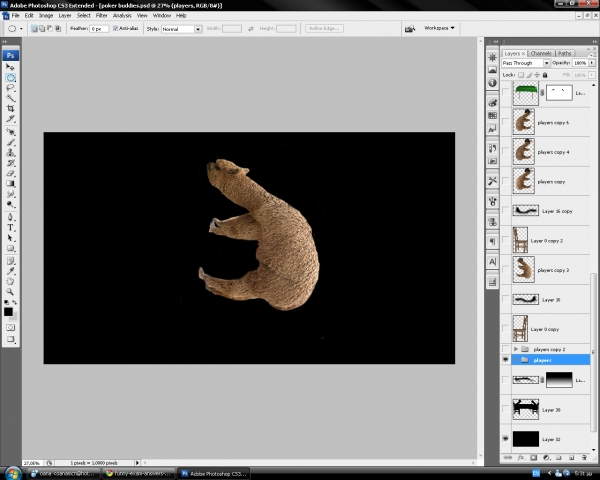Show the Layer 30 layer
600x480 pixels.
click(505, 409)
